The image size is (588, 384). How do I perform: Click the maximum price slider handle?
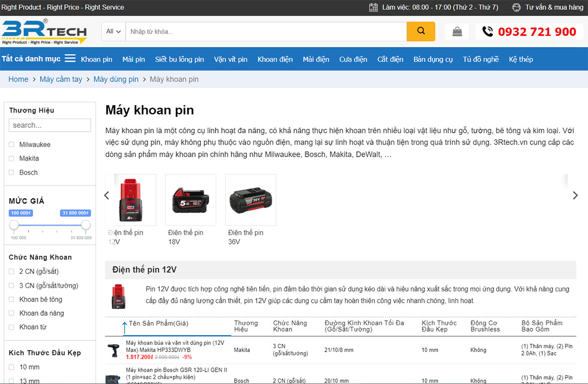(x=86, y=225)
